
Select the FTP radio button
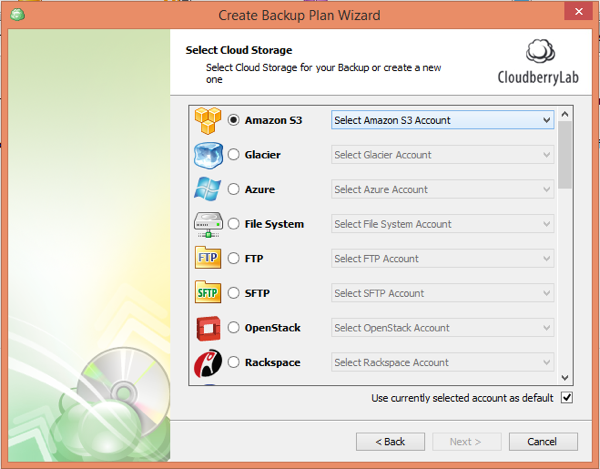coord(233,258)
